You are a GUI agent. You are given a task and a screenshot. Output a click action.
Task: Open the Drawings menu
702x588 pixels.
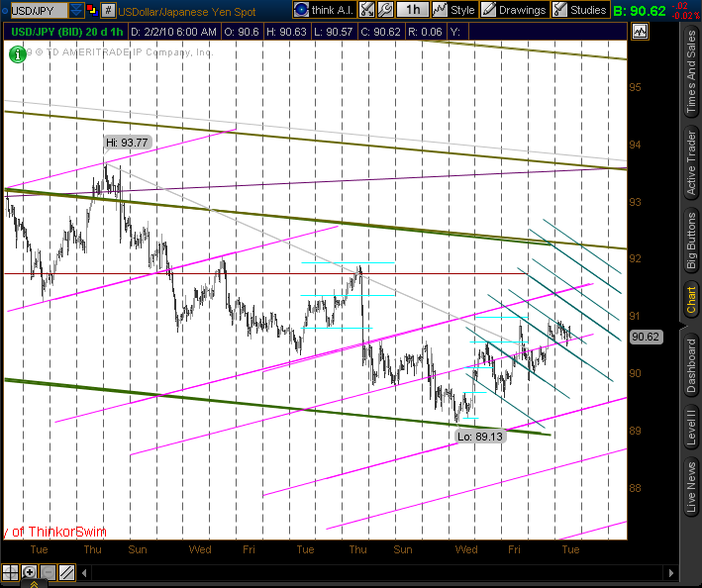pos(515,9)
